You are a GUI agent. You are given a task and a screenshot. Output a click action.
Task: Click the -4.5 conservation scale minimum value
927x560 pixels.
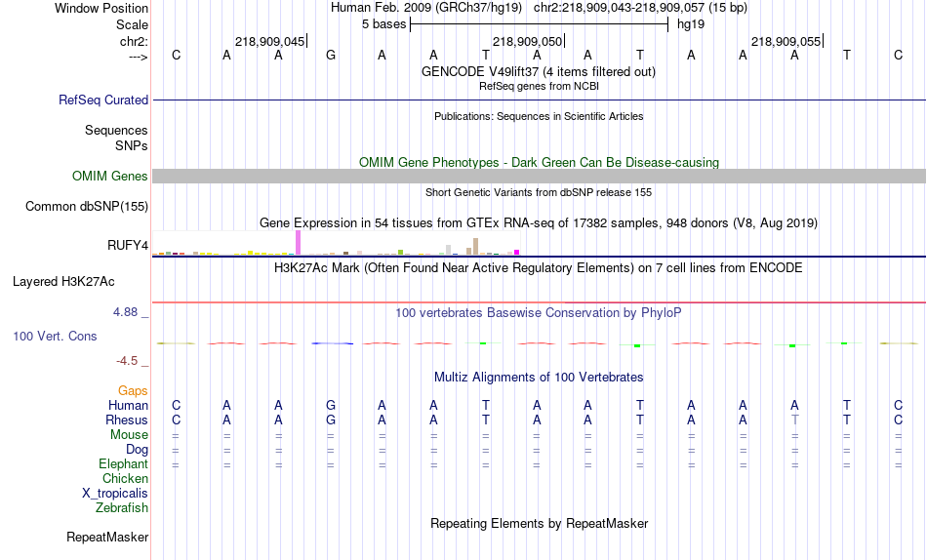127,361
